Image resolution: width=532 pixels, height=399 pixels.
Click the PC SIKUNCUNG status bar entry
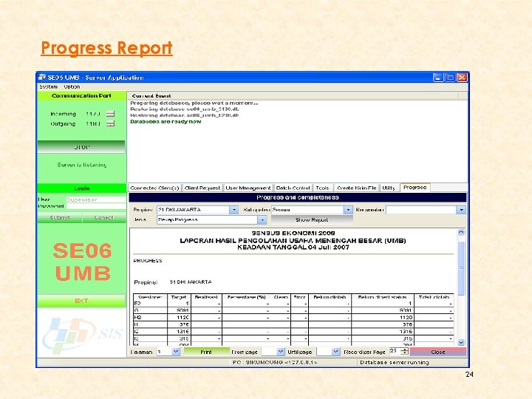pos(275,362)
